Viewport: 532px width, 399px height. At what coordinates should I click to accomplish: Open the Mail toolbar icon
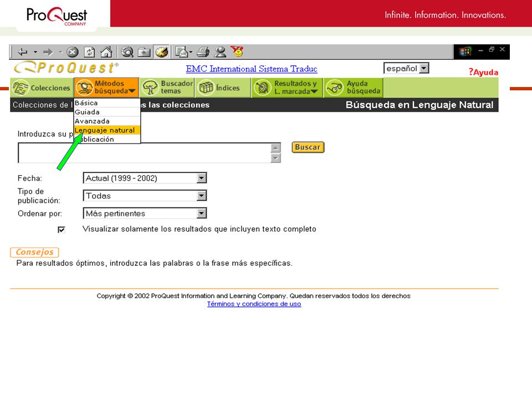click(x=182, y=52)
